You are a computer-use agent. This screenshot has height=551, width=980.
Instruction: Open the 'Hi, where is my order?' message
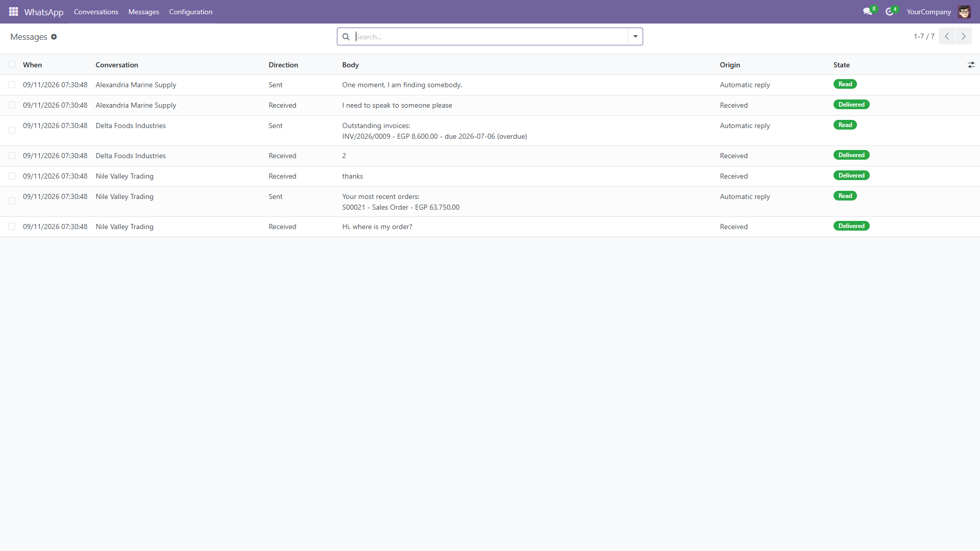(x=377, y=227)
